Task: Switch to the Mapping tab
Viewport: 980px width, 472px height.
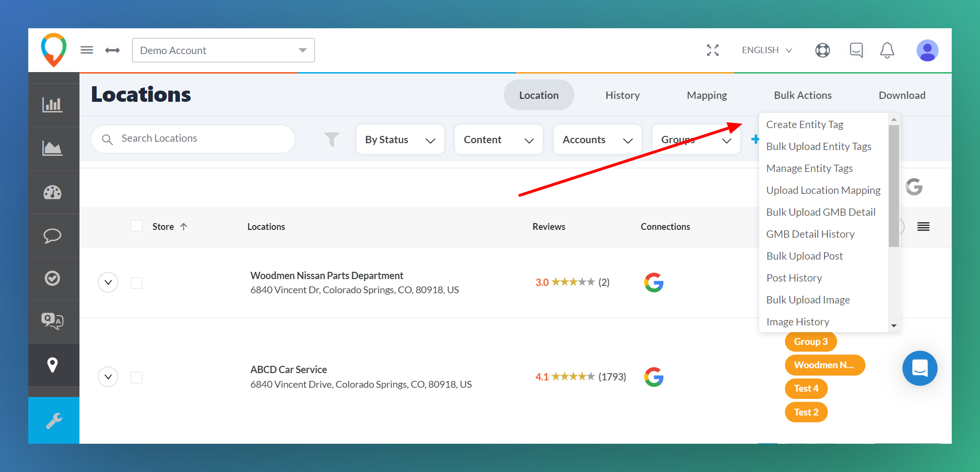Action: point(707,95)
